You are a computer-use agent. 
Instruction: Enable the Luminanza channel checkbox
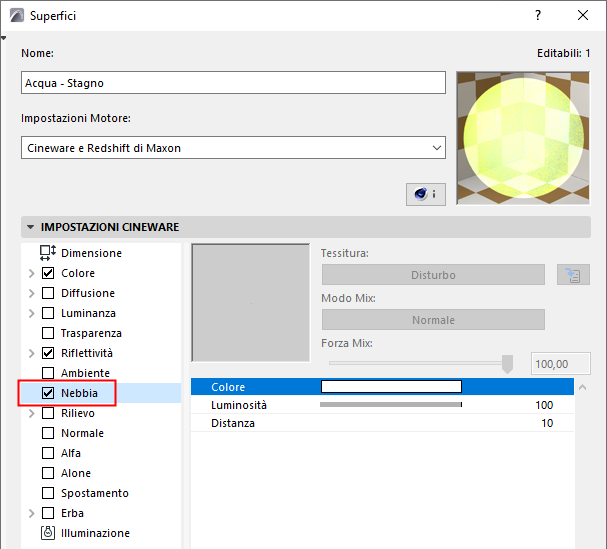pos(48,313)
